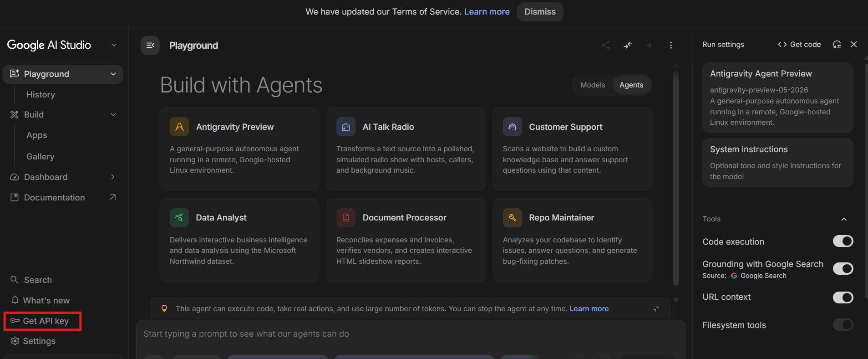868x359 pixels.
Task: Follow Learn more link in Terms banner
Action: [487, 12]
